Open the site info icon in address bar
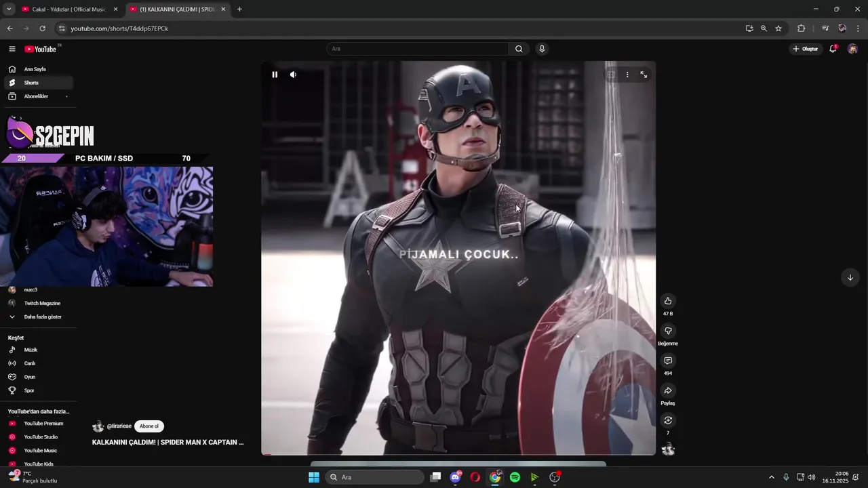The height and width of the screenshot is (488, 868). (x=62, y=28)
